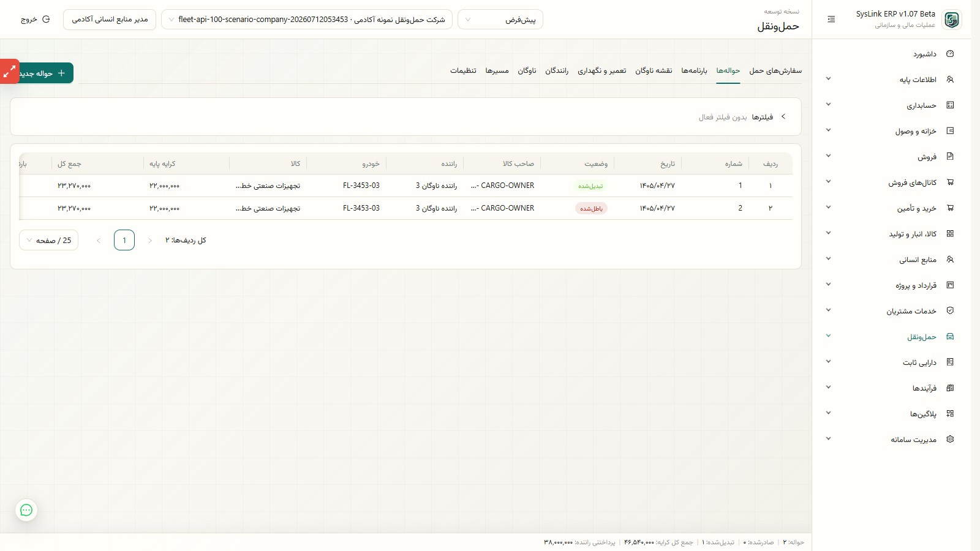Switch to the تنظیمات tab

(x=463, y=71)
